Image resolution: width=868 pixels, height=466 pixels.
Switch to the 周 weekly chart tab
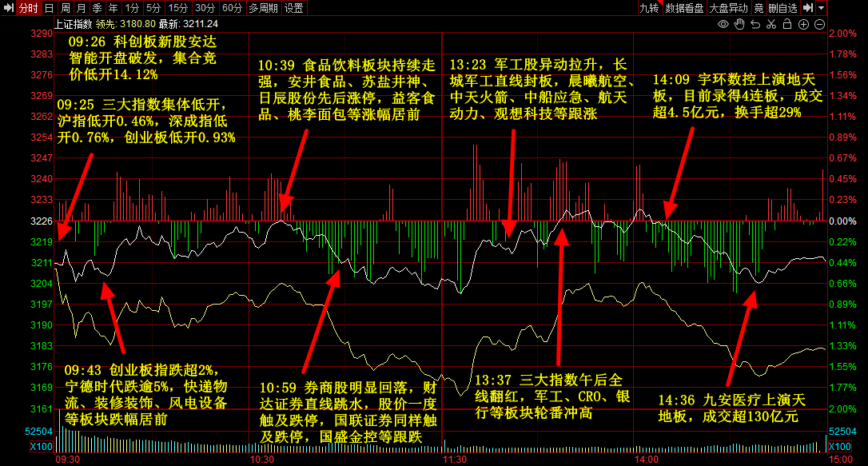point(66,8)
